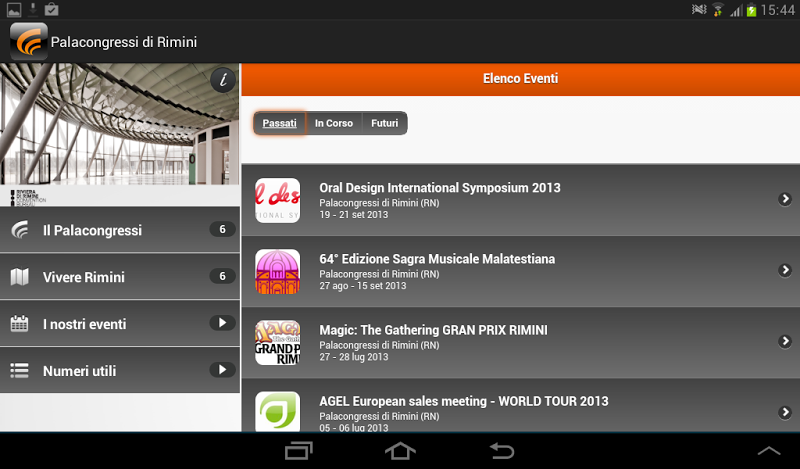This screenshot has height=469, width=800.
Task: Expand Numeri utili with play arrow
Action: point(222,369)
